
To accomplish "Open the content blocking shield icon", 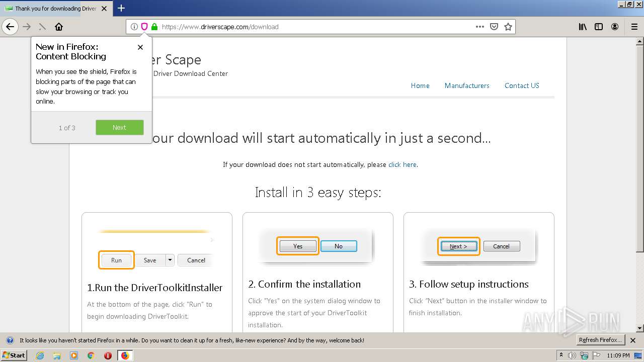I will tap(144, 27).
